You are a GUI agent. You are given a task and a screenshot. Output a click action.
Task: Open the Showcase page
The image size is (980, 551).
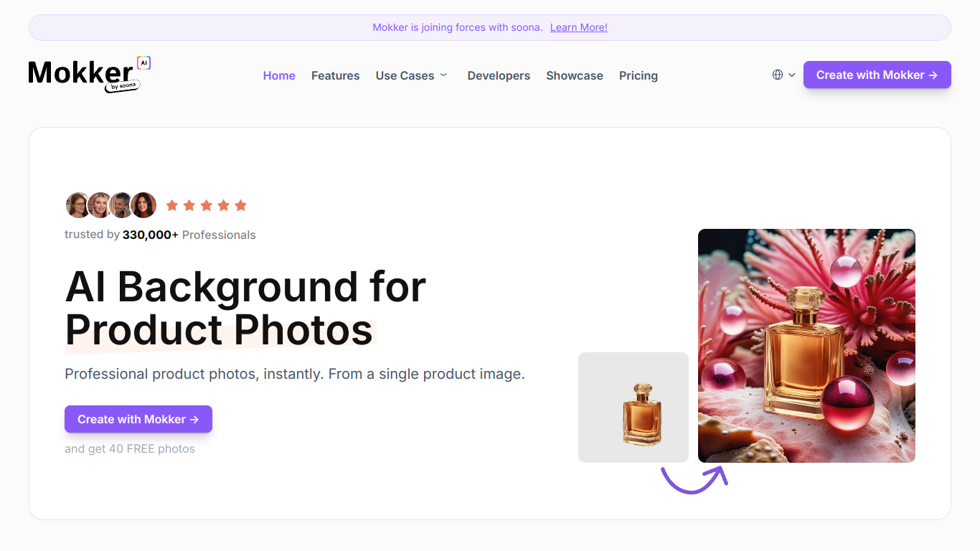point(575,75)
